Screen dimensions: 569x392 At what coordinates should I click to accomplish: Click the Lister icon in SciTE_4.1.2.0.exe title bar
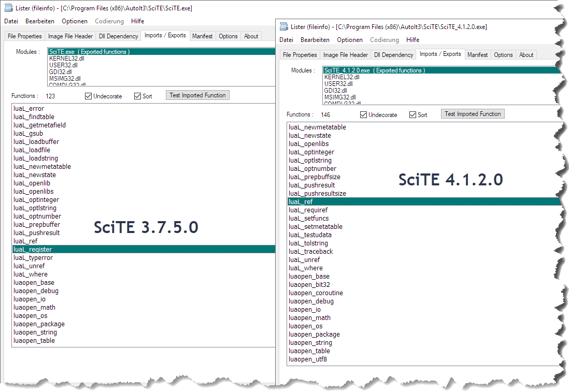click(283, 26)
